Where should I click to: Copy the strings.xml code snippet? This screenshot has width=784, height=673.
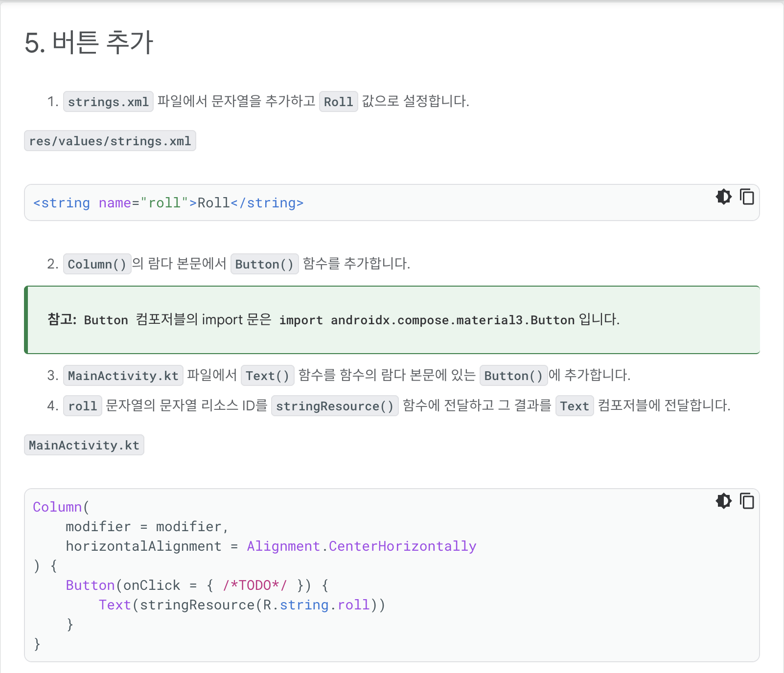coord(747,197)
